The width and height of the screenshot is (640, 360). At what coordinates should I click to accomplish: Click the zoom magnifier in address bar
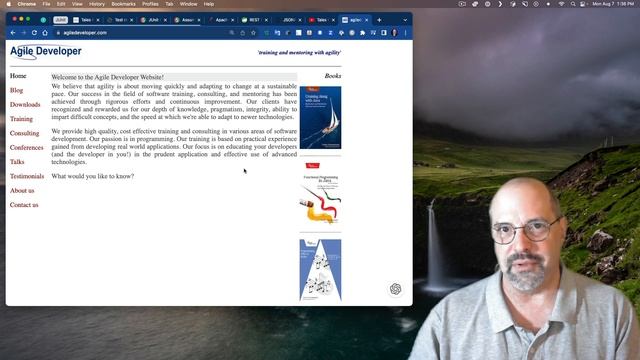[231, 33]
